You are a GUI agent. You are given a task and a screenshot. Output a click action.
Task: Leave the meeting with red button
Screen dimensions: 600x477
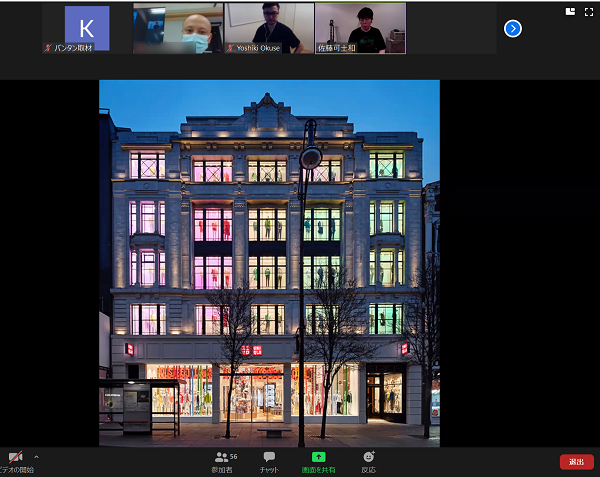click(576, 461)
